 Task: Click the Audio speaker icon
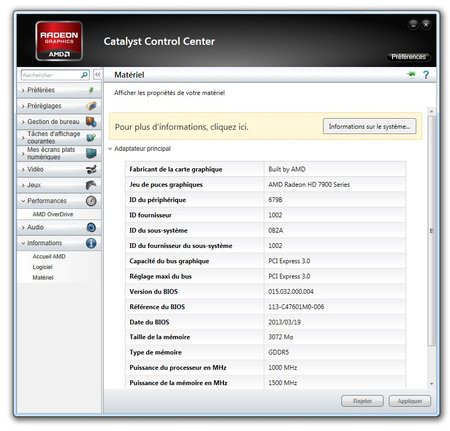click(91, 227)
